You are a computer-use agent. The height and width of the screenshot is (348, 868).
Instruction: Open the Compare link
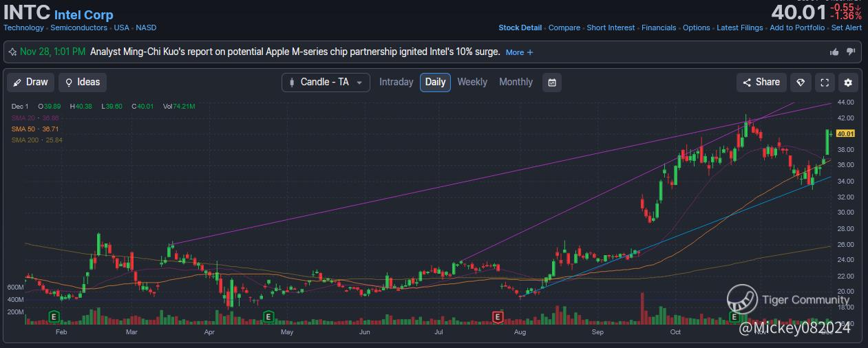564,28
